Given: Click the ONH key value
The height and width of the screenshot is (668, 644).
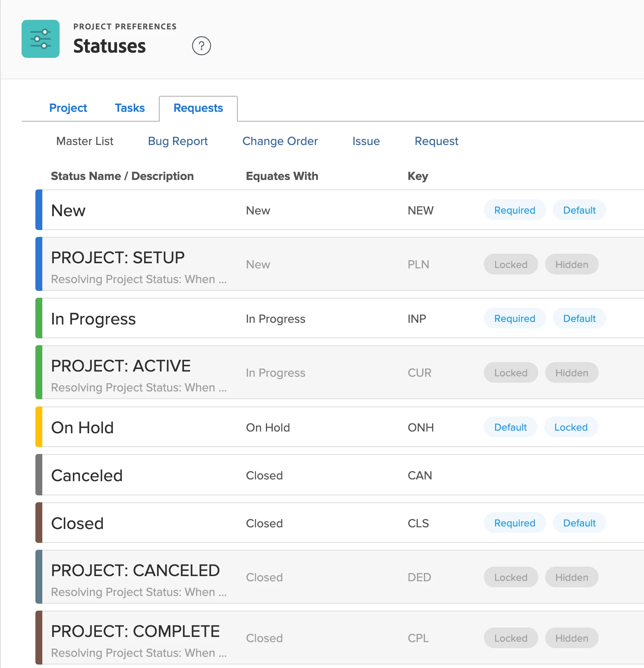Looking at the screenshot, I should [421, 428].
